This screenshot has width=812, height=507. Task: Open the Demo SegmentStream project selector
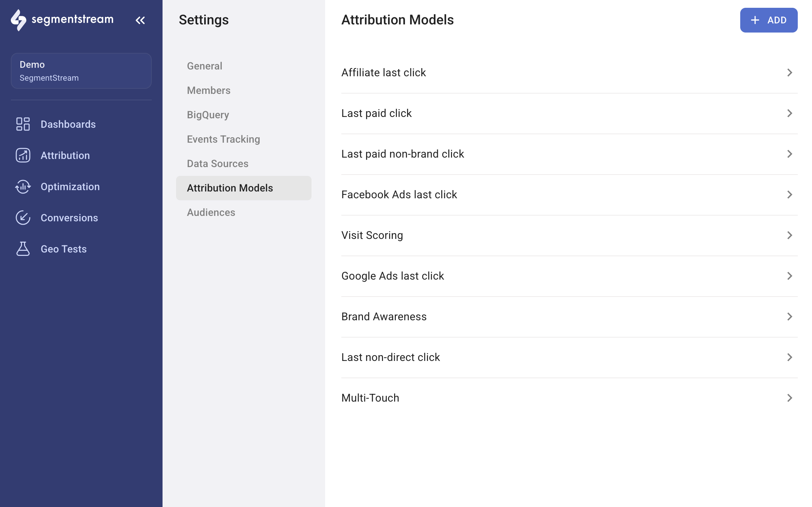pyautogui.click(x=81, y=71)
